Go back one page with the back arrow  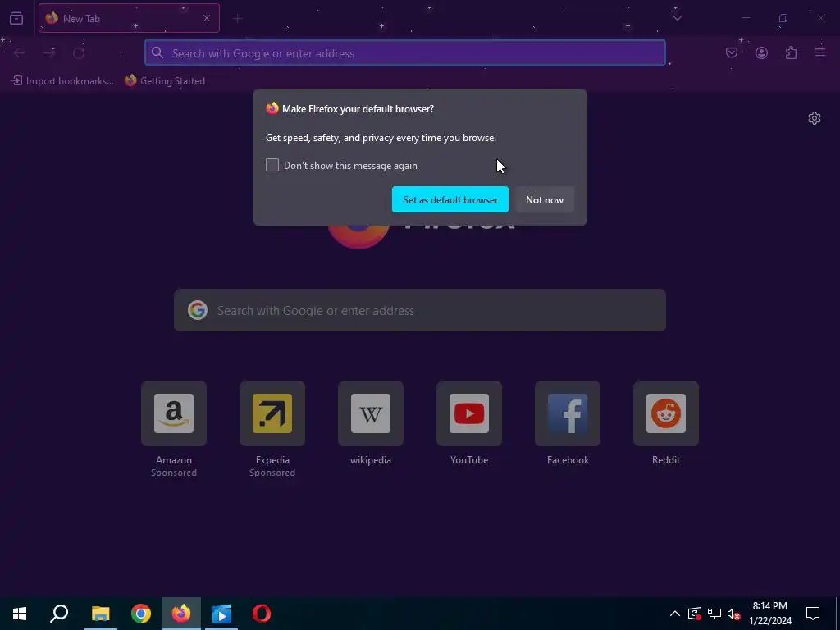tap(20, 53)
